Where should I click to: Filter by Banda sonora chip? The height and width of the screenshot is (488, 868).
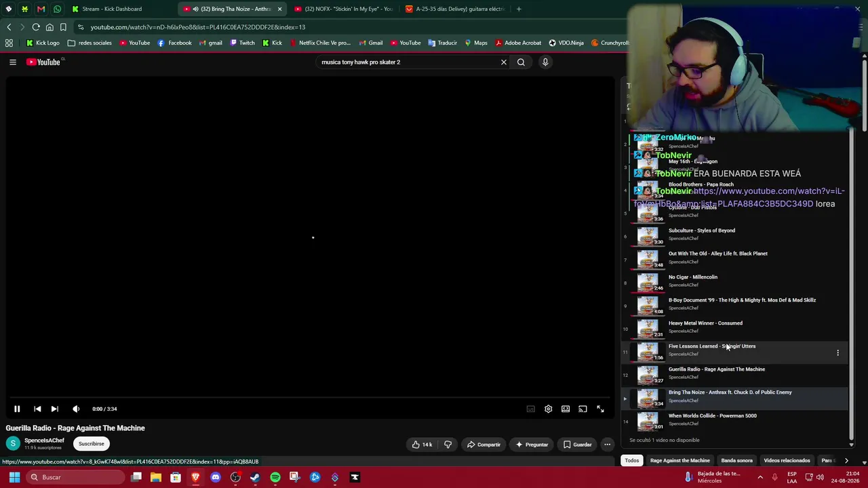pyautogui.click(x=736, y=461)
